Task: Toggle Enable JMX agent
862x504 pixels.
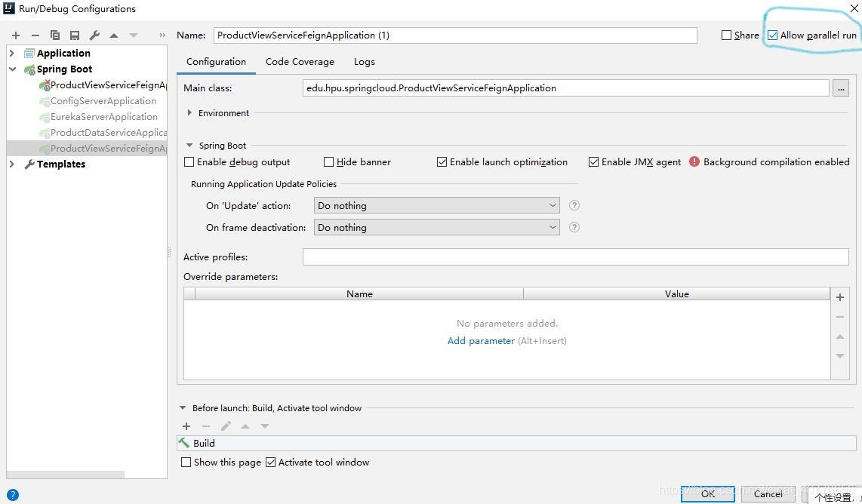Action: coord(594,162)
